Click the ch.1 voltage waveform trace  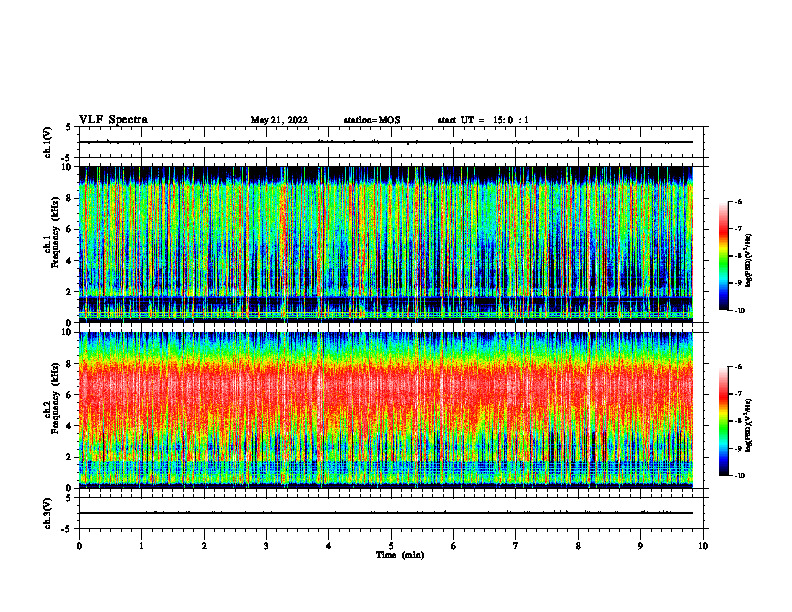click(386, 142)
